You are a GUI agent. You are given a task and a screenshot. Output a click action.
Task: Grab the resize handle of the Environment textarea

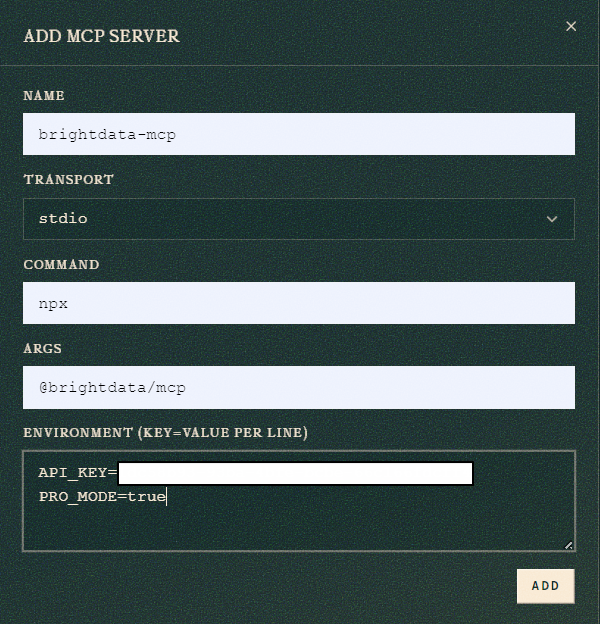(x=569, y=545)
